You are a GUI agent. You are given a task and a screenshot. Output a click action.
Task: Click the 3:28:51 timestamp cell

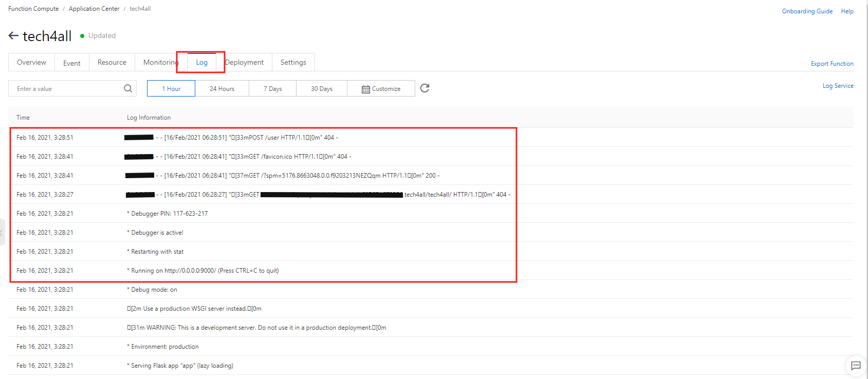click(x=45, y=138)
